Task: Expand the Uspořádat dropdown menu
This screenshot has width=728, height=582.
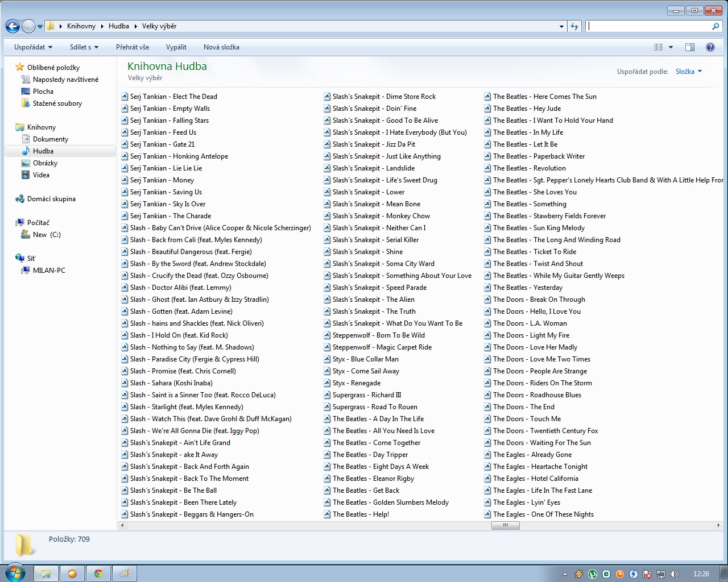Action: tap(33, 47)
